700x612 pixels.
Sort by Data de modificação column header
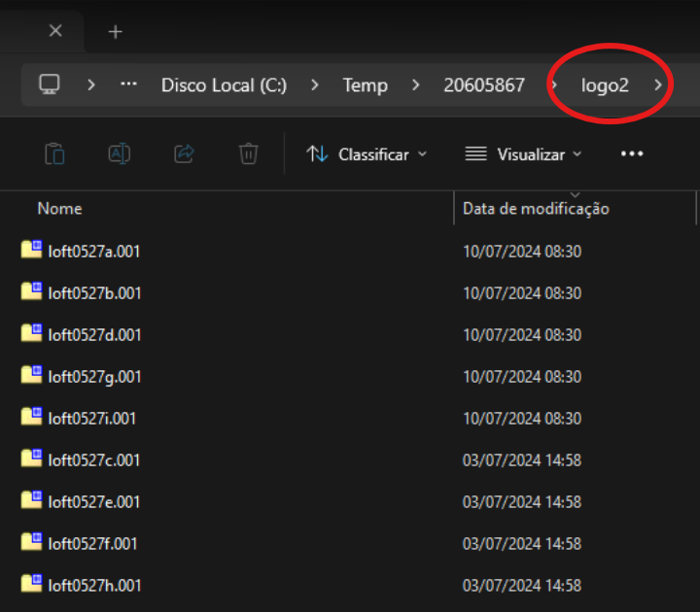point(536,209)
